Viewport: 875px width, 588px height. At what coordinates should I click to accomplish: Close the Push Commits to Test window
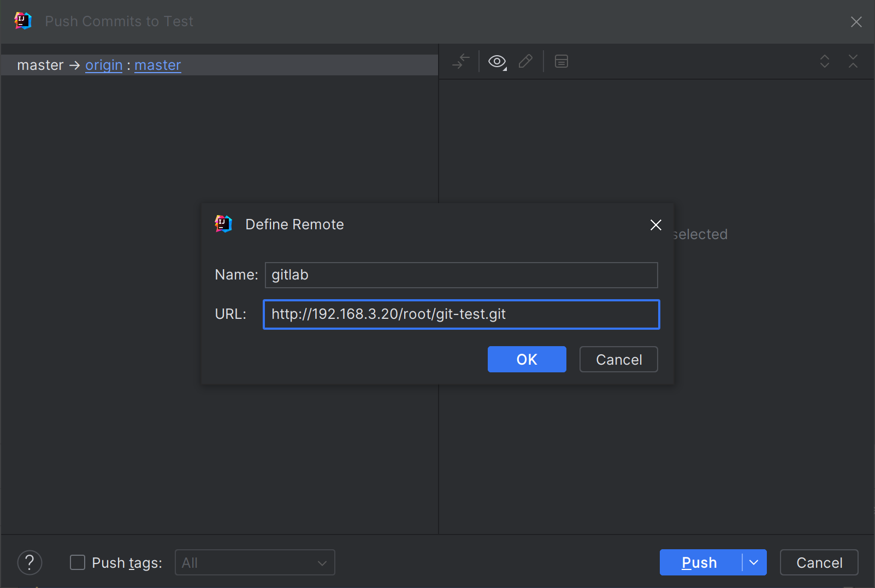[x=856, y=21]
